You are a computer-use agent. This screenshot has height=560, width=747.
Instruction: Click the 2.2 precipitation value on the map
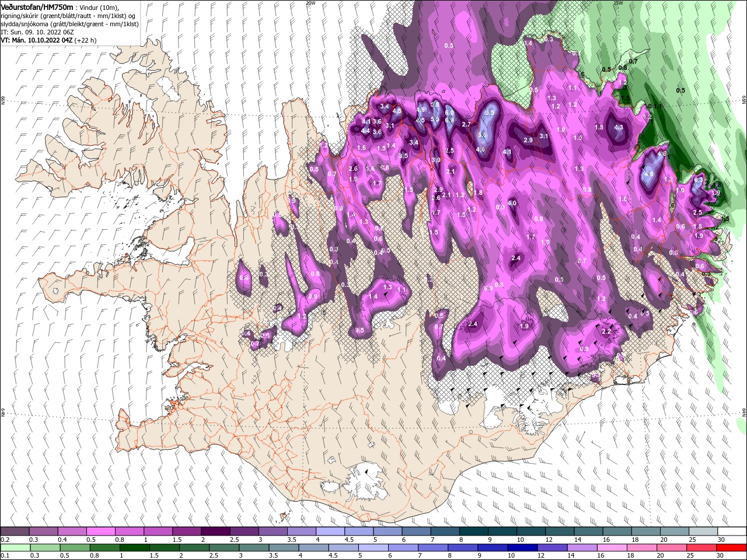(x=606, y=331)
